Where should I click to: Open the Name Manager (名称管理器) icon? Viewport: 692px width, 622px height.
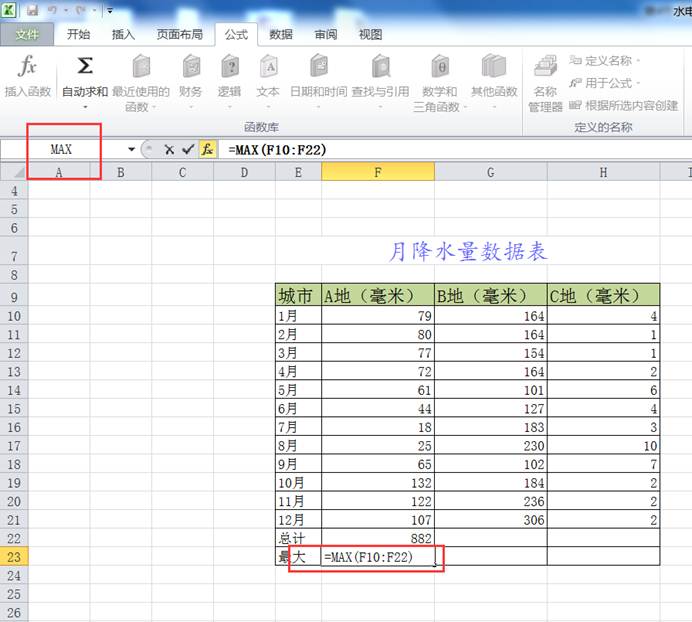point(545,67)
